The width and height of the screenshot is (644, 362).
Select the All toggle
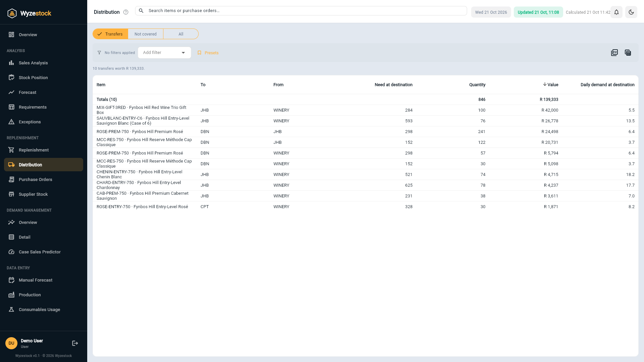[x=181, y=34]
